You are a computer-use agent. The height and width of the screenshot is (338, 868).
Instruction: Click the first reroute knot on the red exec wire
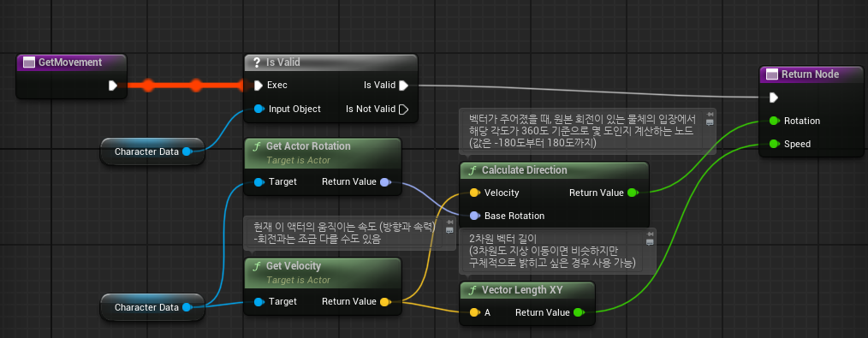[x=148, y=86]
